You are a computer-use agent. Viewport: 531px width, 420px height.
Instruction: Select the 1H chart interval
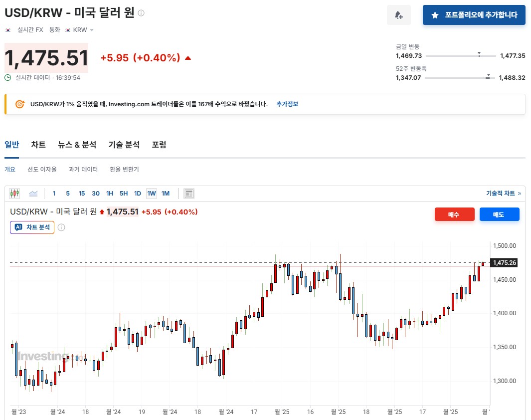(x=110, y=194)
